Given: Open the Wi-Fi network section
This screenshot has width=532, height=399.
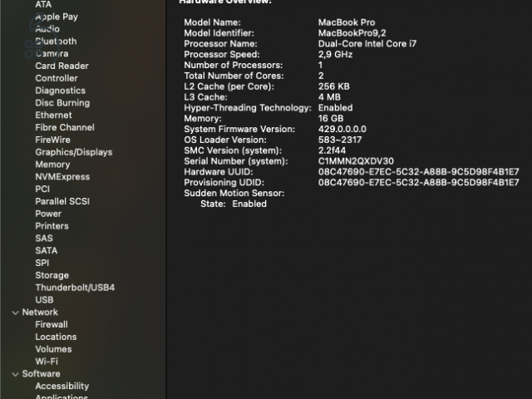Looking at the screenshot, I should 47,362.
